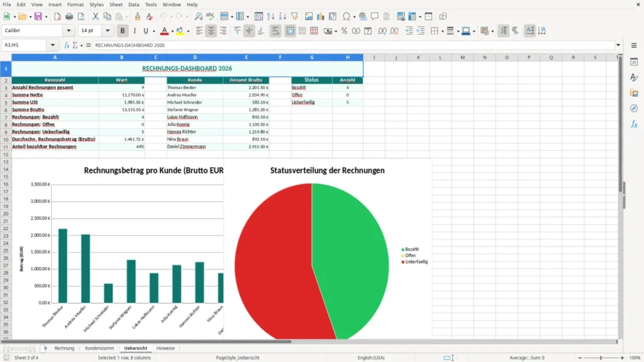Open the File menu

(x=7, y=4)
